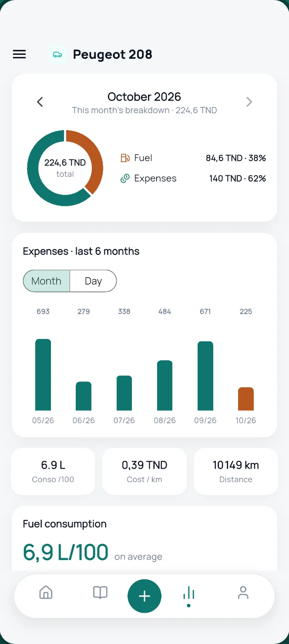This screenshot has height=644, width=289.
Task: Click the 08/26 bar in chart
Action: 165,386
